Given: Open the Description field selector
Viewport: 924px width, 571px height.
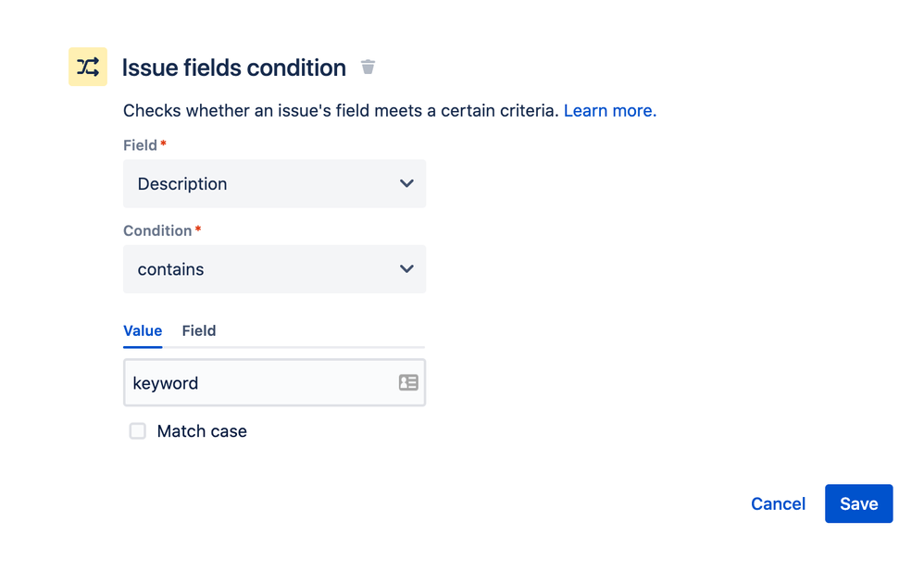Looking at the screenshot, I should [274, 183].
